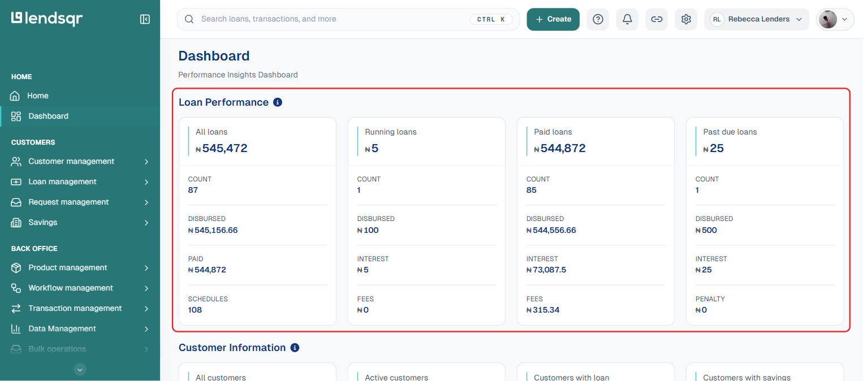Viewport: 868px width, 381px height.
Task: Click the Paid loans count 85
Action: click(532, 190)
